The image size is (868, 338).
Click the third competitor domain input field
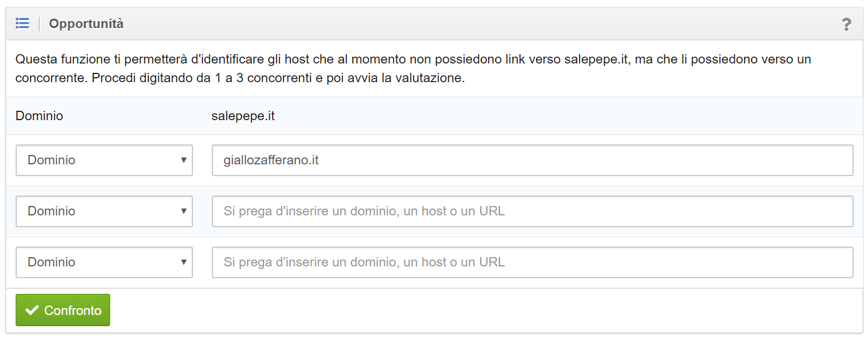click(x=532, y=263)
